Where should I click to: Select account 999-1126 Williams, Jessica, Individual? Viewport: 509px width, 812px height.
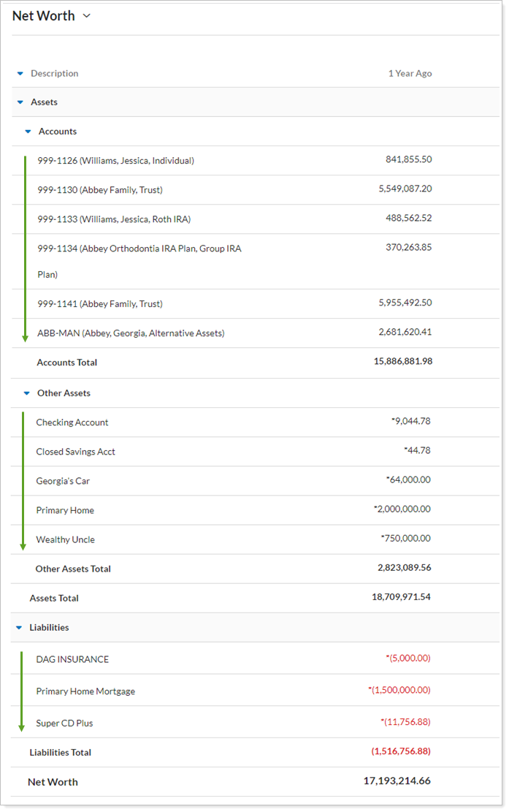point(115,161)
